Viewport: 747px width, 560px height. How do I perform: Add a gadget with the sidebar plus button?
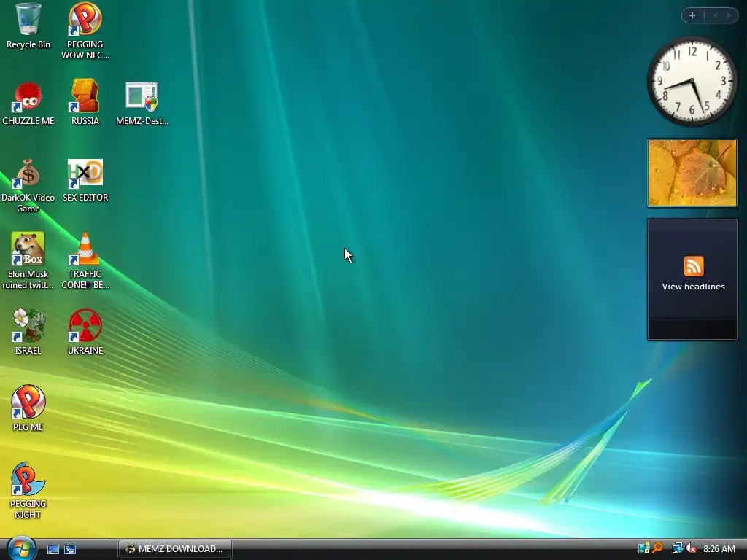[x=692, y=15]
